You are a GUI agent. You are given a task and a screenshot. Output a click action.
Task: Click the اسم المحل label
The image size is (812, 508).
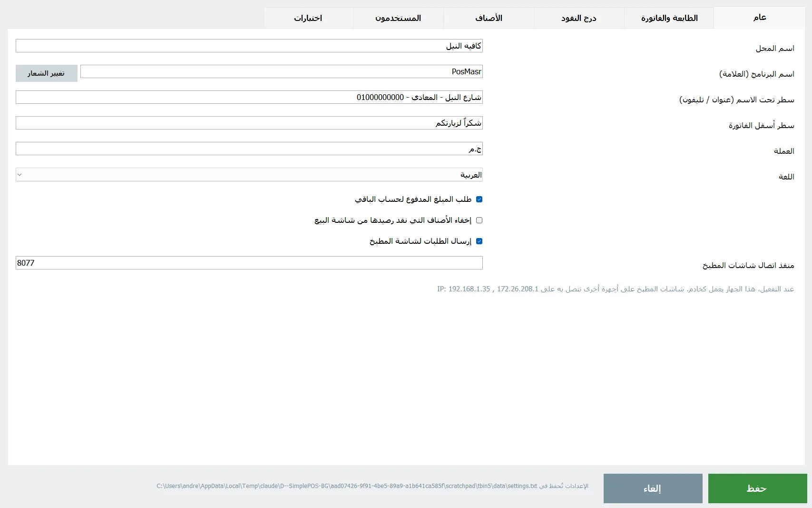tap(775, 49)
